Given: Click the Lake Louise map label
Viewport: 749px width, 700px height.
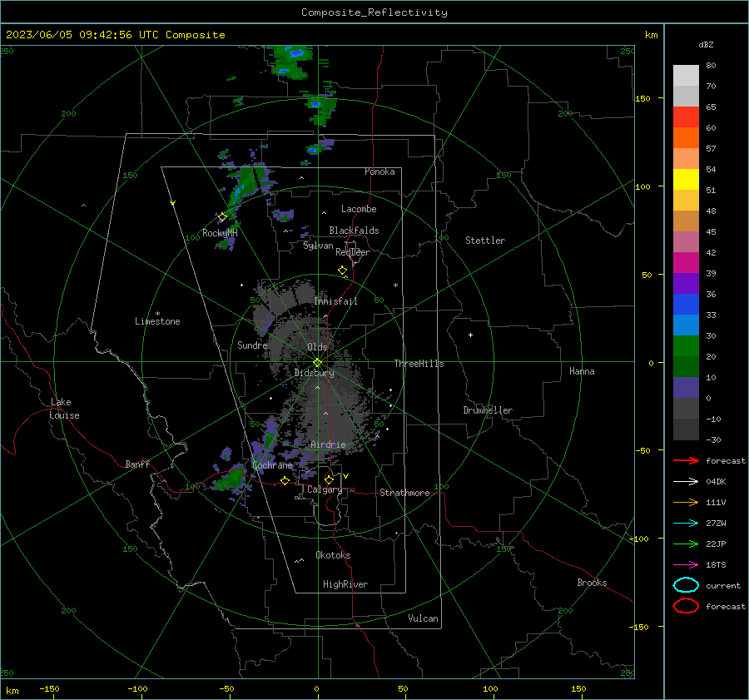Looking at the screenshot, I should pos(64,409).
